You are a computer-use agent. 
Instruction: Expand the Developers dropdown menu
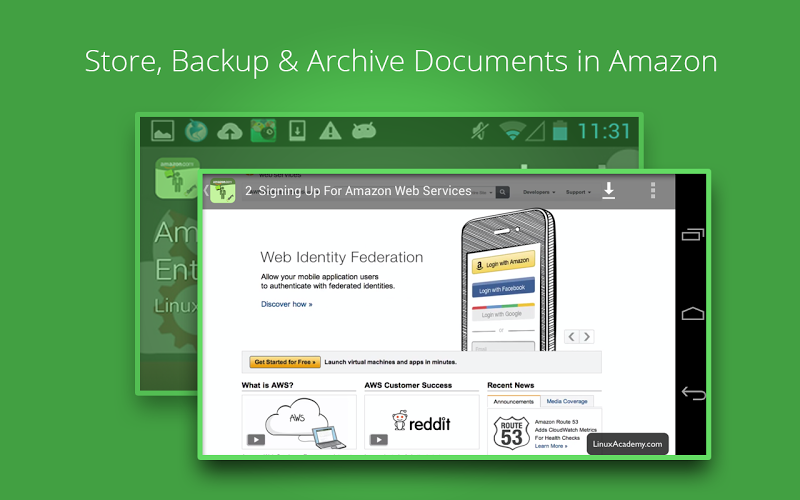[539, 192]
